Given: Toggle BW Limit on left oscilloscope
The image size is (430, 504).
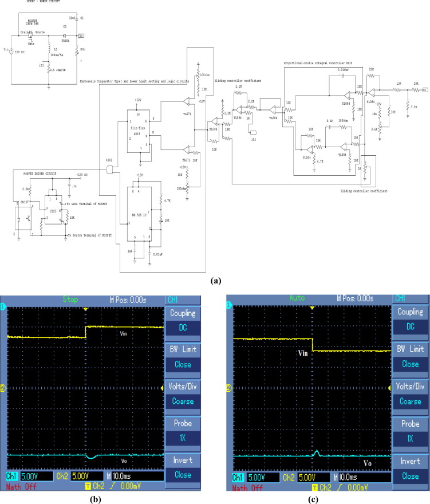Looking at the screenshot, I should coord(181,357).
